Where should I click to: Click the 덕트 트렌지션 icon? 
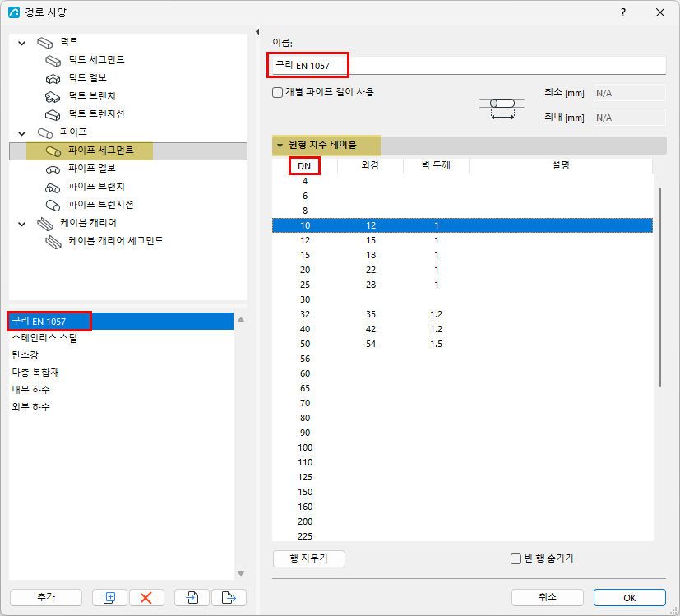pyautogui.click(x=53, y=115)
